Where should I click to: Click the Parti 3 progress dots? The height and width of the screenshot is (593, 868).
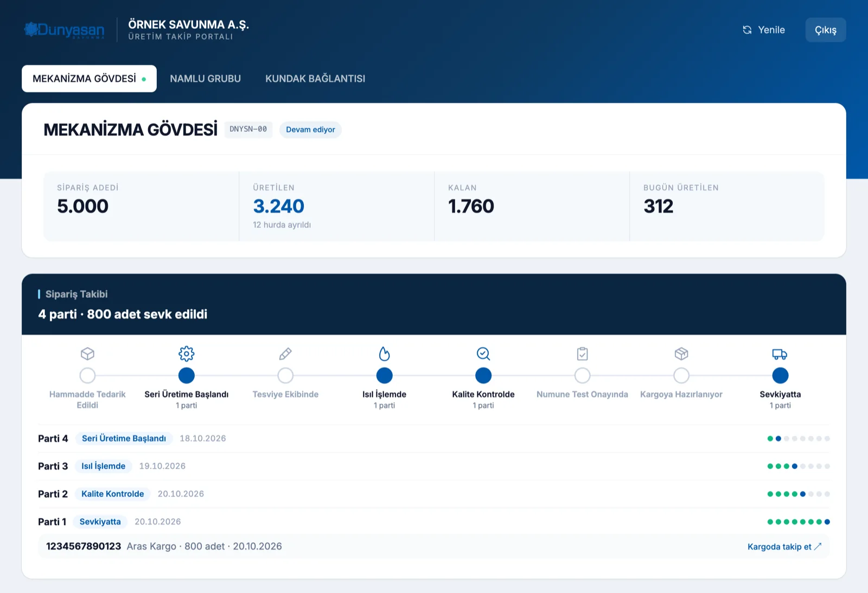(x=799, y=466)
